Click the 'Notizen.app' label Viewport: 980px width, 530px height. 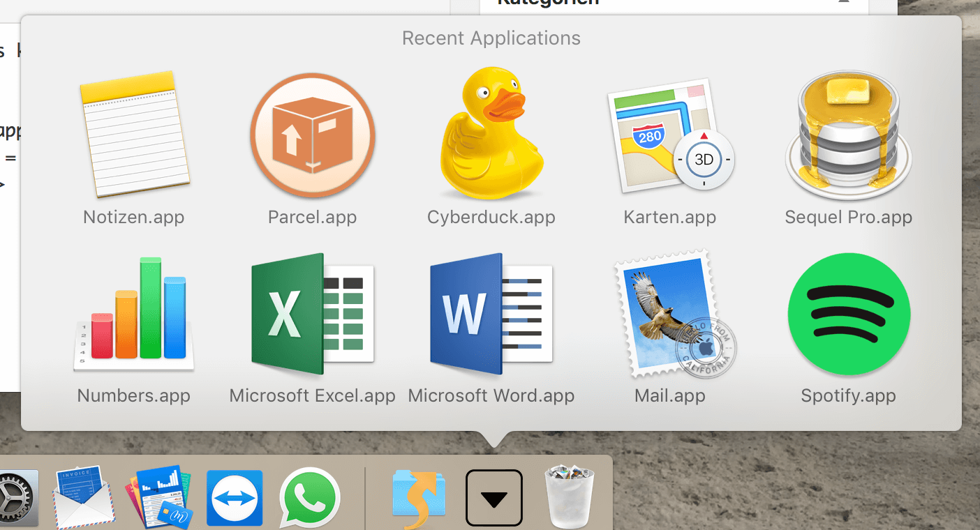pos(134,217)
